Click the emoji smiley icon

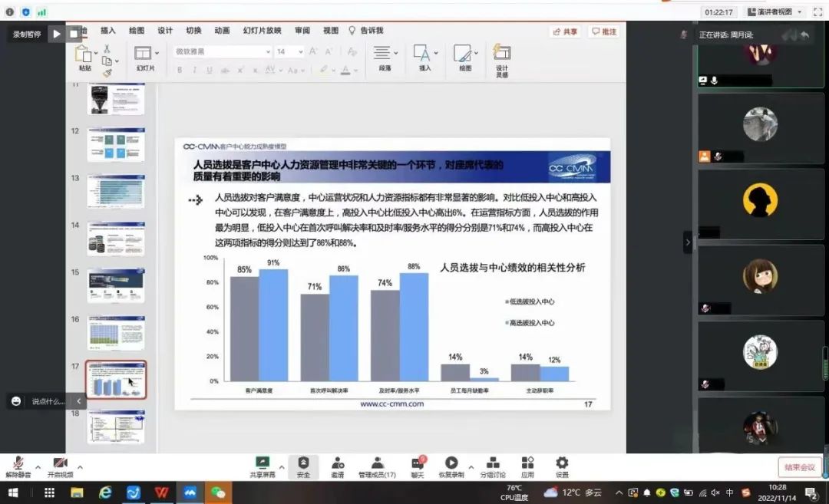tap(16, 401)
